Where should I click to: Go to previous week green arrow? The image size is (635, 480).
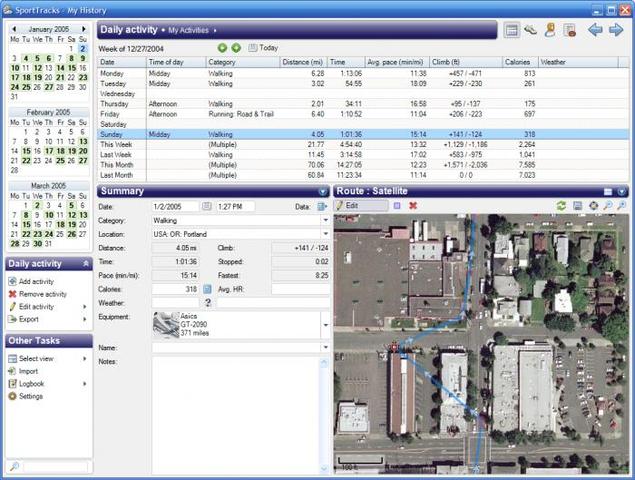point(222,48)
